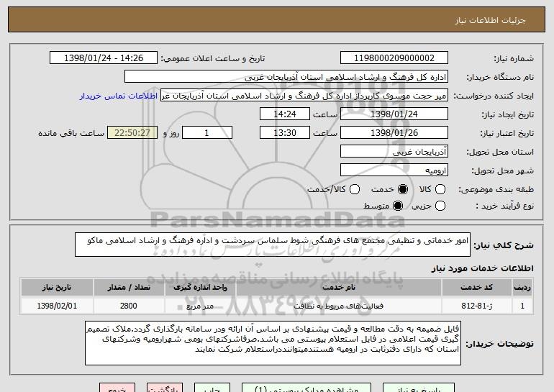Click validity time field 13:30

[285, 133]
